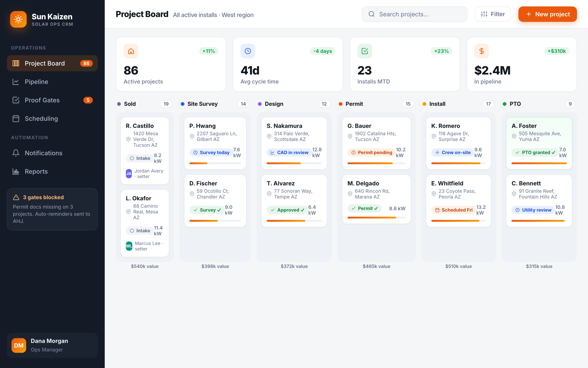Click the Permit chip on M. Delgado
The image size is (588, 368).
click(365, 208)
